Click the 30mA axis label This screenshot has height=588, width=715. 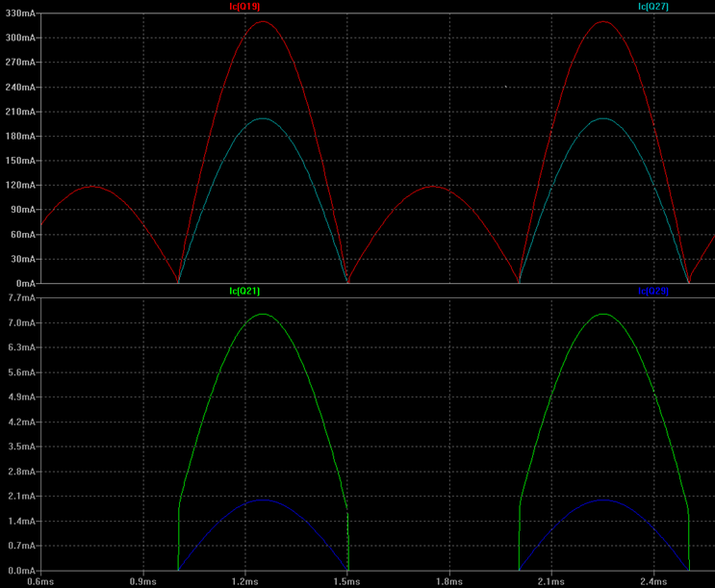click(22, 259)
